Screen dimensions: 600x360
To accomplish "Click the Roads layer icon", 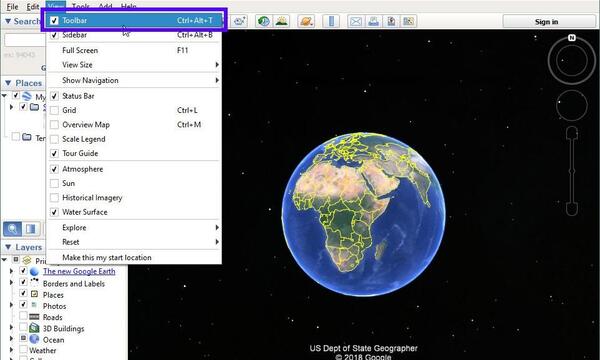I will pyautogui.click(x=34, y=317).
